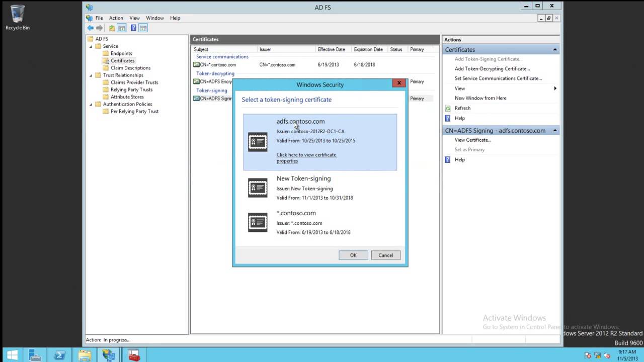
Task: Open the View menu in menu bar
Action: pyautogui.click(x=134, y=18)
